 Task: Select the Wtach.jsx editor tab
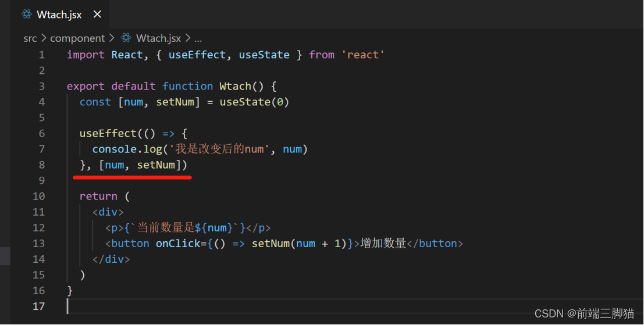[x=59, y=15]
